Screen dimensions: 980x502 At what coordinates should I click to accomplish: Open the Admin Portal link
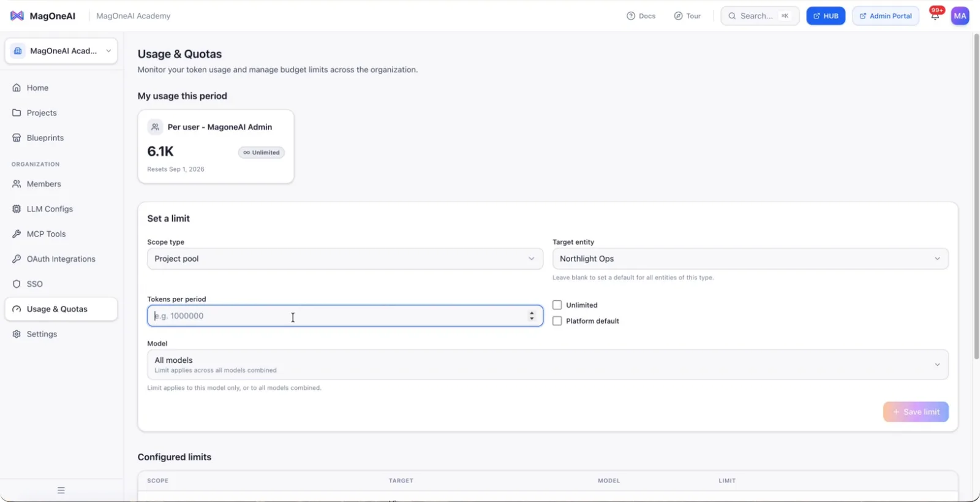(886, 16)
